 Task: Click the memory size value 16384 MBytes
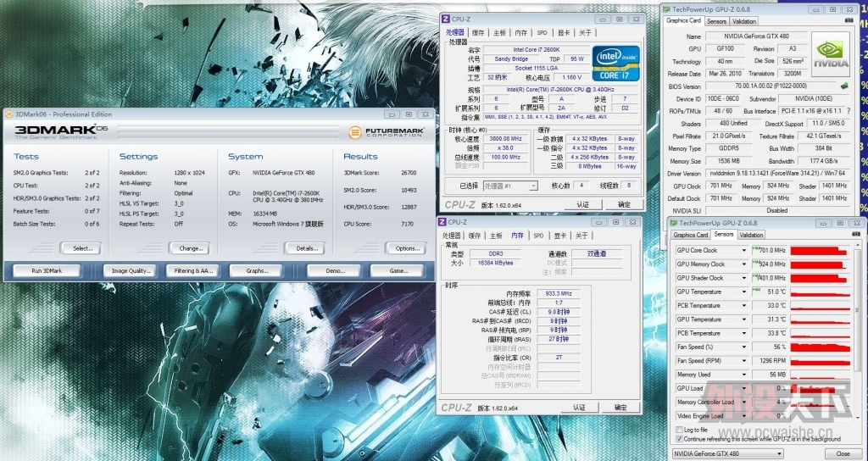[495, 263]
